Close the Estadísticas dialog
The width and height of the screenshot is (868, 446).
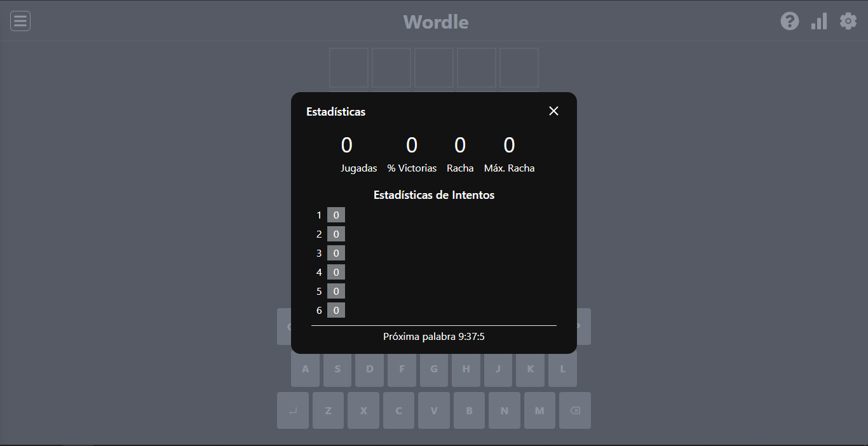point(553,111)
